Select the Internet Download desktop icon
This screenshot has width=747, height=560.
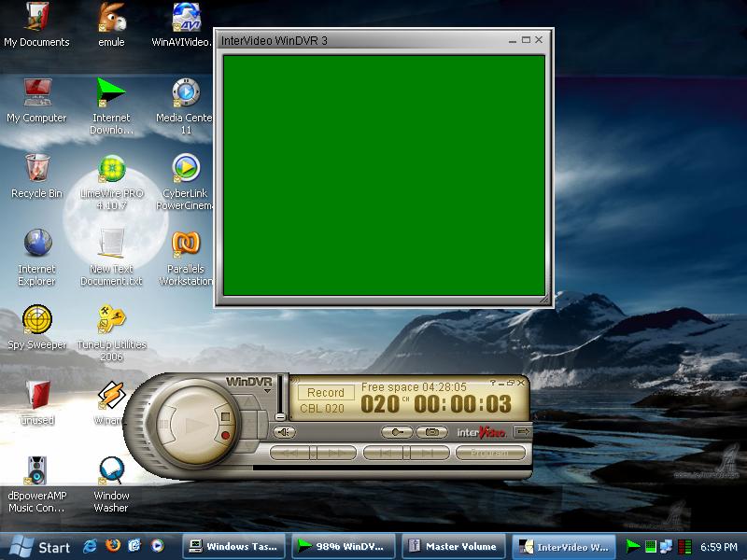point(111,106)
